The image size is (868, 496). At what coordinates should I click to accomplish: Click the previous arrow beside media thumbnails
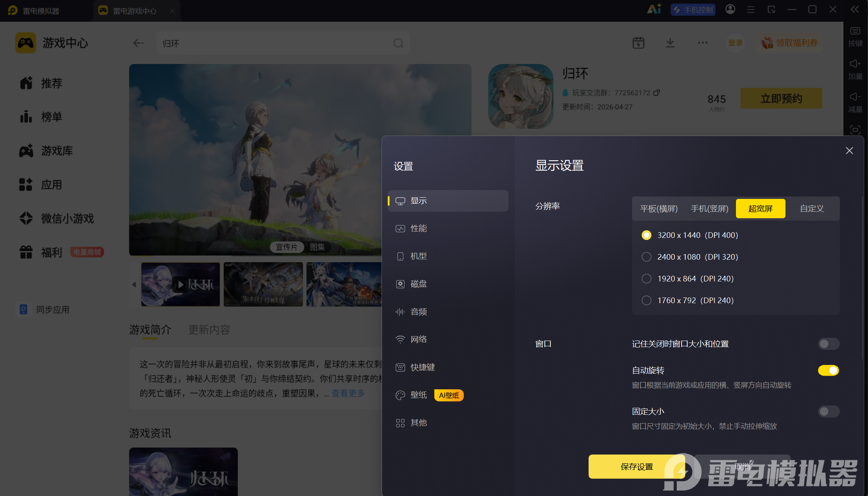click(134, 285)
